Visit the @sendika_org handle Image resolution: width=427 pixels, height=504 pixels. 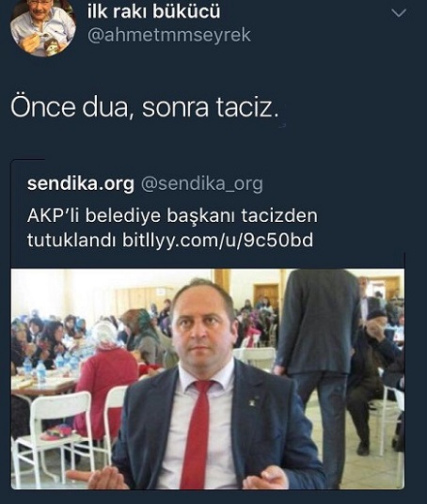pos(202,184)
